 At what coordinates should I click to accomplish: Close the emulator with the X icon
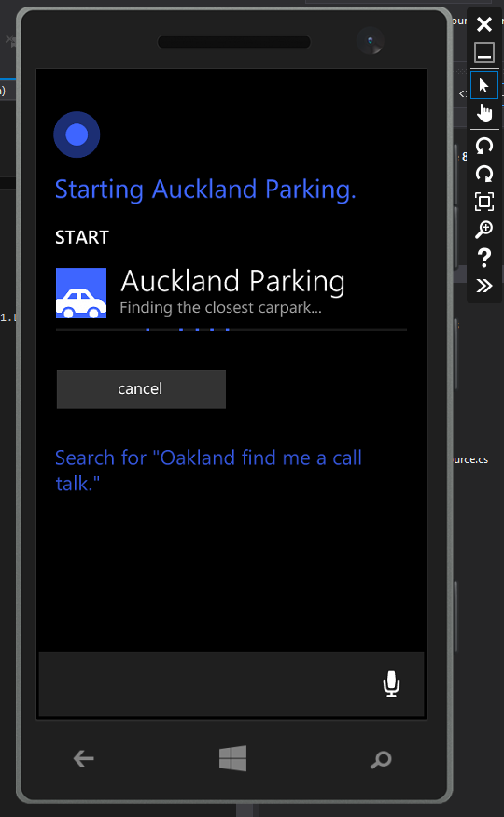click(484, 24)
